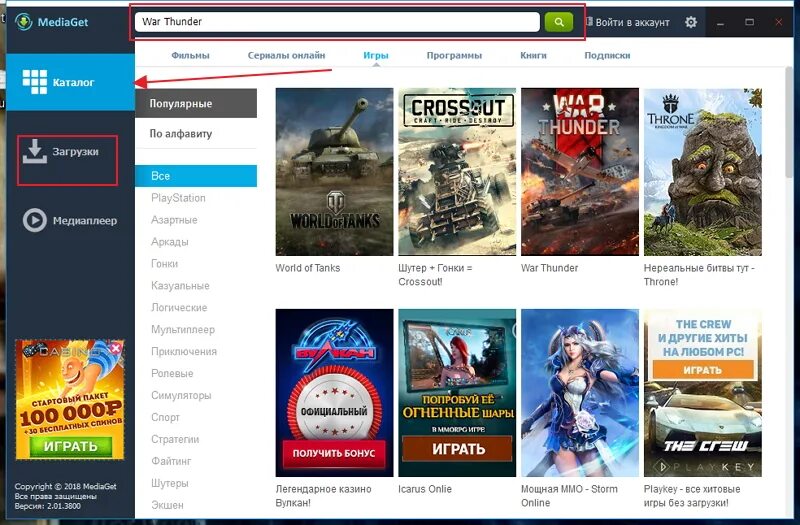800x525 pixels.
Task: Choose the Гонки category
Action: click(164, 264)
